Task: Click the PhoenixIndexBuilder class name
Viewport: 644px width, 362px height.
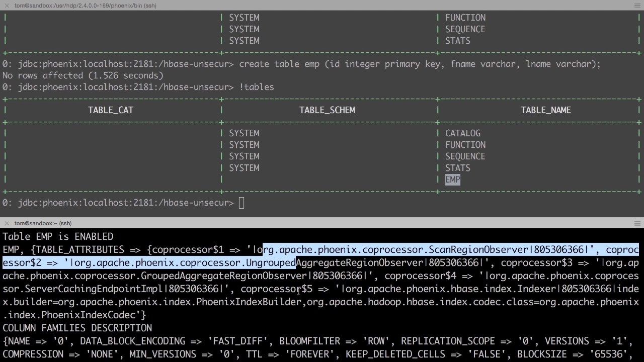Action: 249,302
